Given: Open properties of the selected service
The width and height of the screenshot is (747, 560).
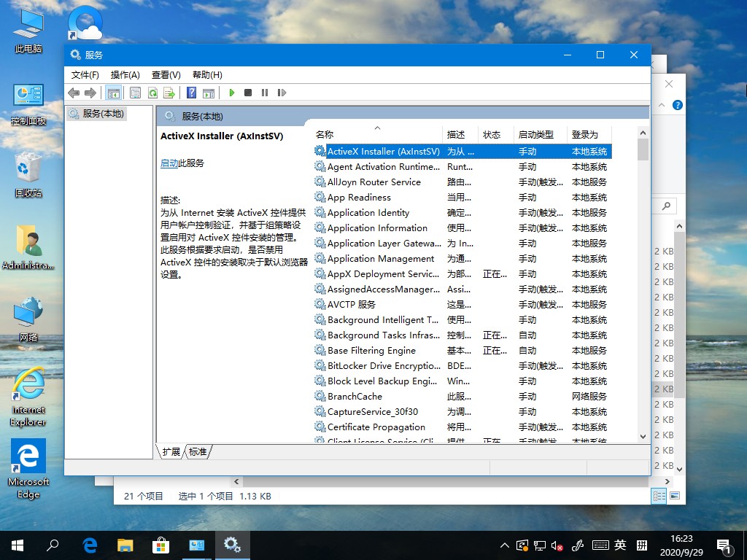Looking at the screenshot, I should [135, 93].
